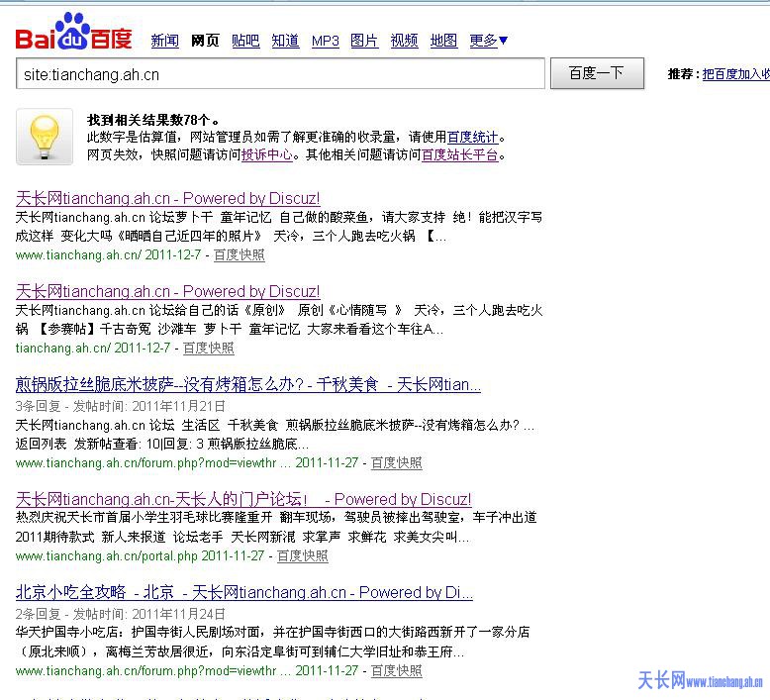Open the 煎锅版拉丝脆底米披萨 result title

[248, 384]
